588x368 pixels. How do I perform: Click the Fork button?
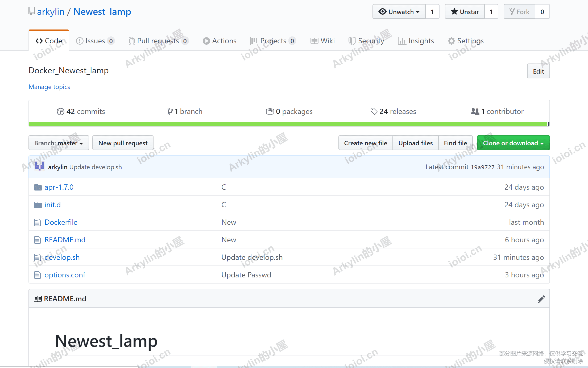519,12
